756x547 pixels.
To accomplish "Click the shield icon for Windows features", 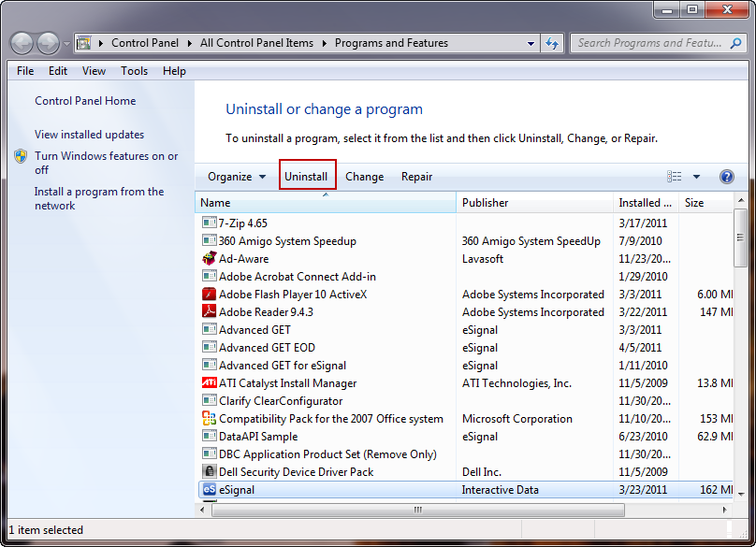I will [21, 156].
